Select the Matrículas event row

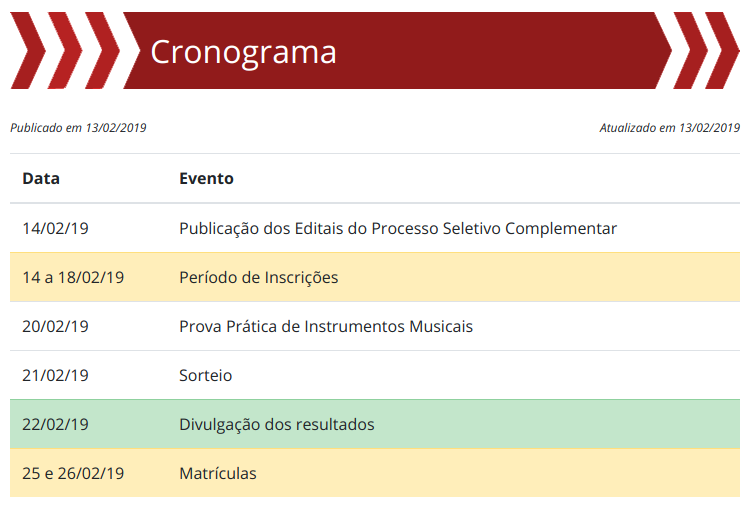(x=218, y=473)
